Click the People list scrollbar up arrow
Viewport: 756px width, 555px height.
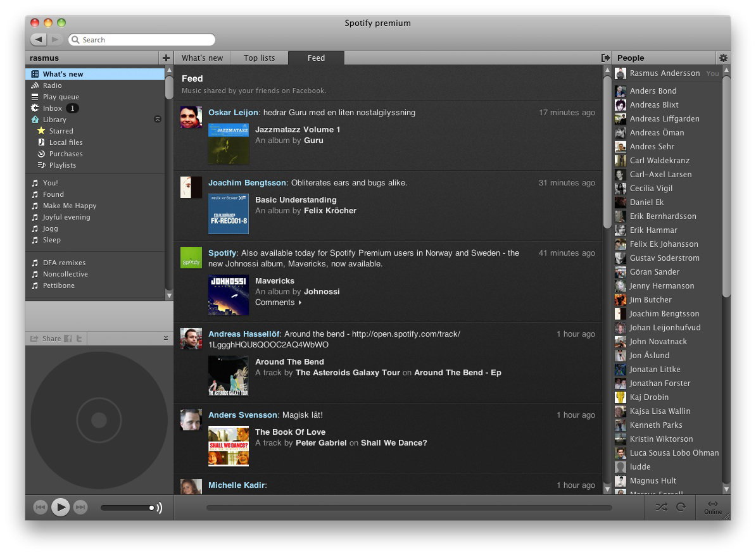point(726,70)
